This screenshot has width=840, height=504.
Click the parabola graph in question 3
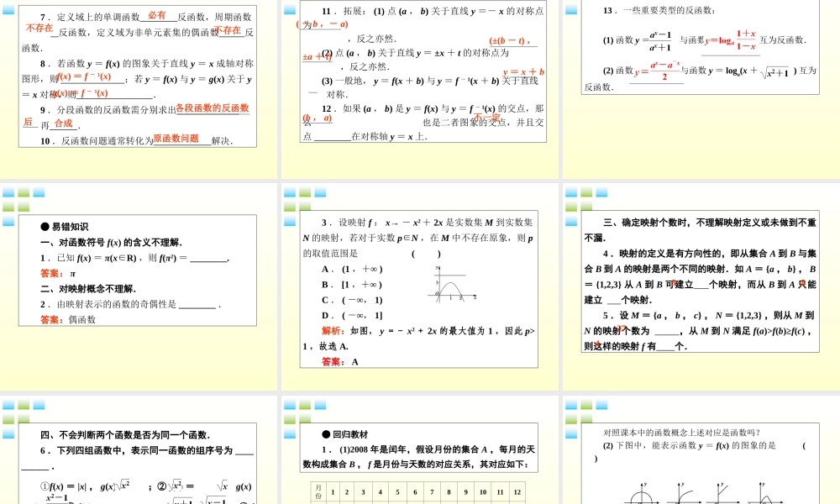452,284
